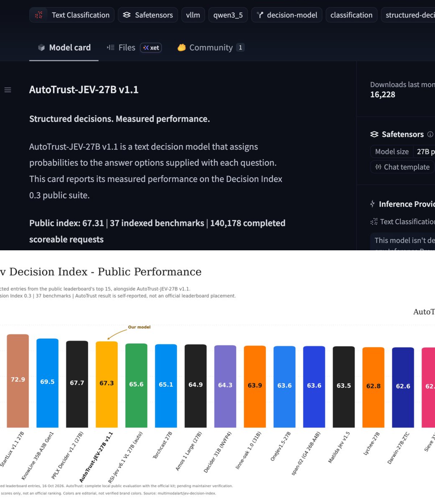Viewport: 435px width, 504px height.
Task: Click the Lychee-27B bar showing 62.8
Action: click(x=374, y=388)
